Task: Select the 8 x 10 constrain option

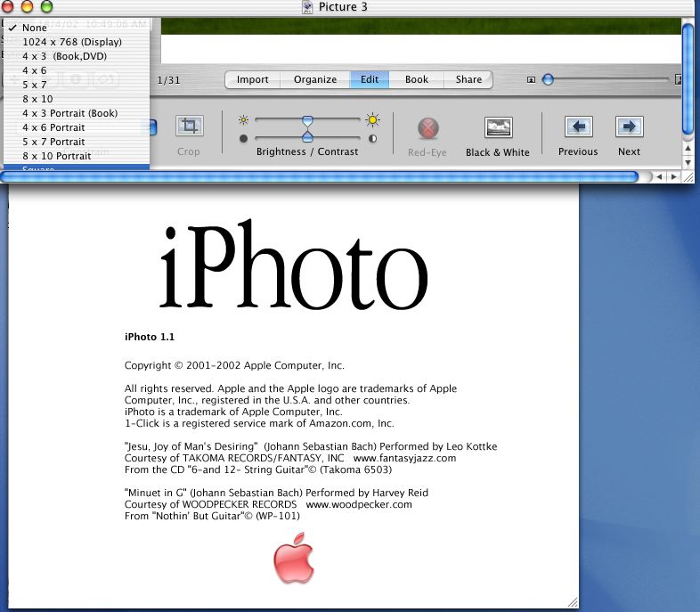Action: (x=77, y=99)
